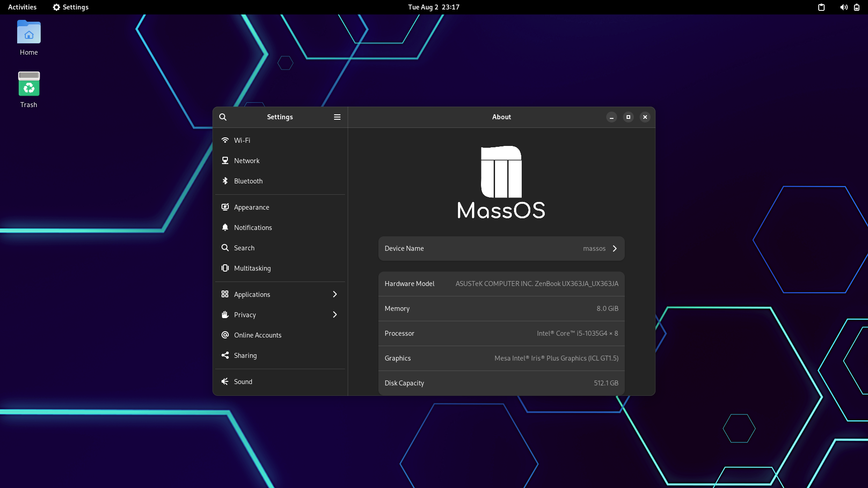
Task: Click the Sound speaker icon in sidebar
Action: click(x=225, y=381)
